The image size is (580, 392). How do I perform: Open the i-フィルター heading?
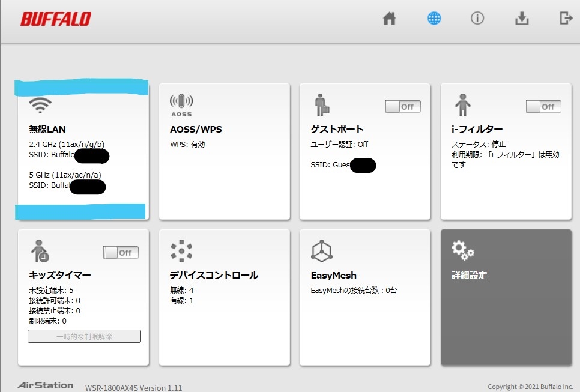point(477,130)
